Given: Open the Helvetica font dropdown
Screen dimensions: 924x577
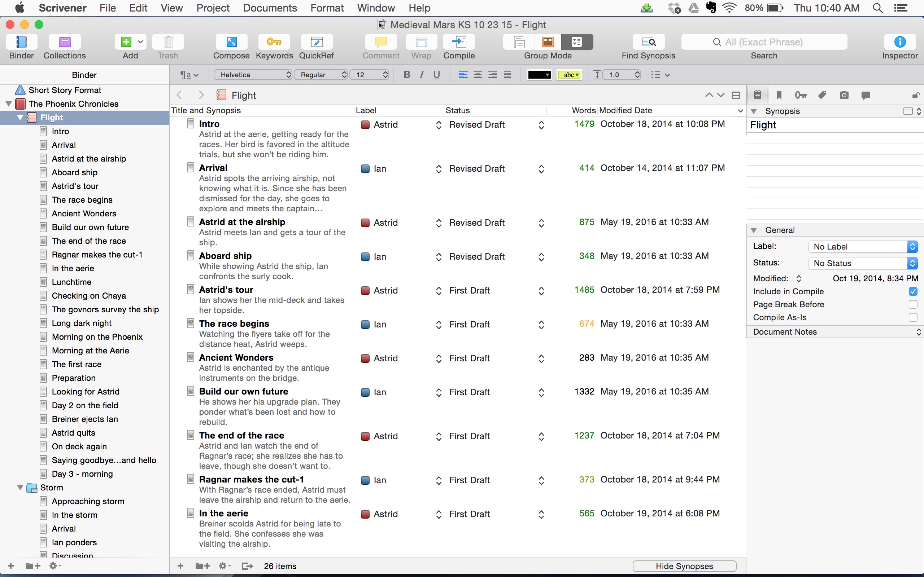Looking at the screenshot, I should tap(253, 75).
